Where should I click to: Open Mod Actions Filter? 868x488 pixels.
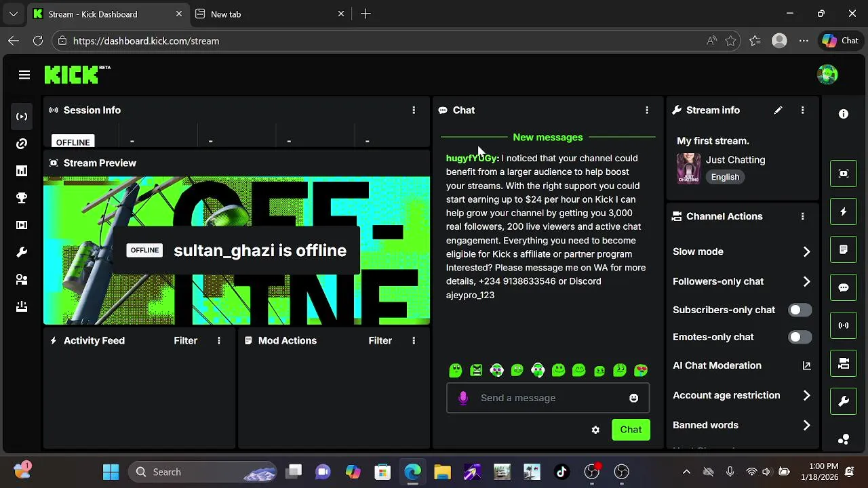coord(380,340)
